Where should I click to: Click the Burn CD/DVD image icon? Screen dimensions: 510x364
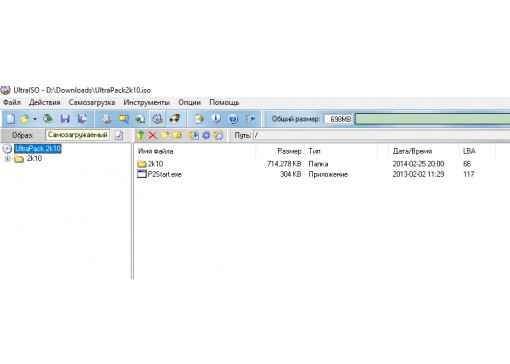click(x=175, y=119)
